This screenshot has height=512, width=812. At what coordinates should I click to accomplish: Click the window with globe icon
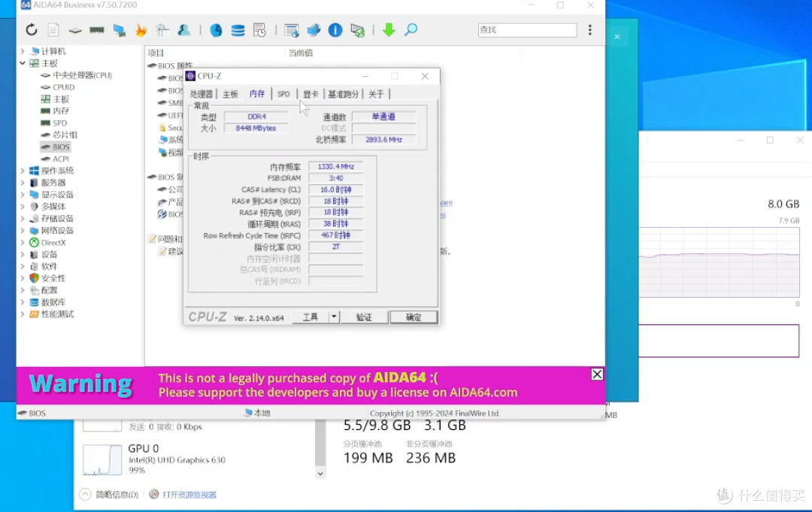coord(292,30)
